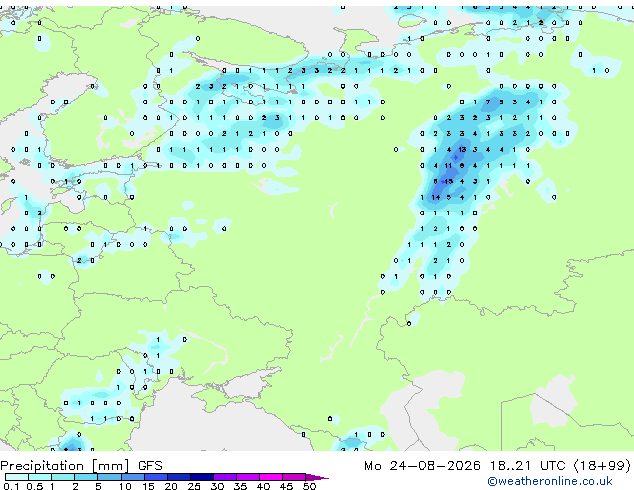634x490 pixels.
Task: Select the 2 to 5 mm legend swatch
Action: click(86, 477)
